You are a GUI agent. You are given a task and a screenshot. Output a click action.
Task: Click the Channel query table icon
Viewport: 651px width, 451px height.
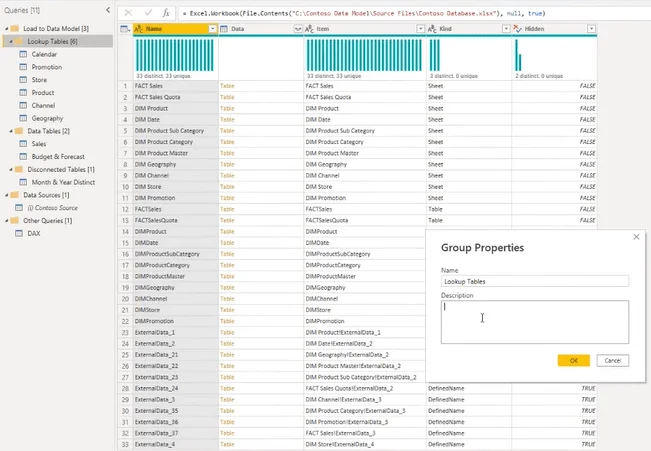click(x=23, y=105)
